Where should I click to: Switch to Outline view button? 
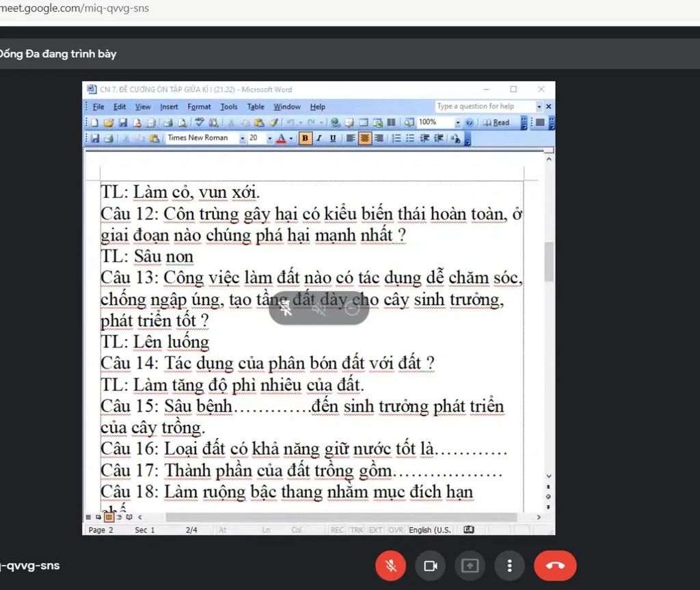pyautogui.click(x=119, y=517)
